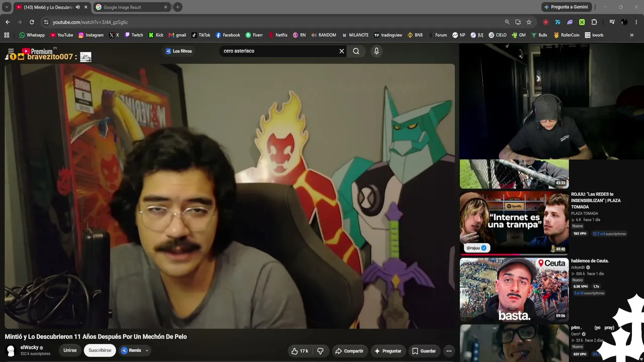The width and height of the screenshot is (644, 362).
Task: Expand the Remix dropdown arrow
Action: (147, 350)
